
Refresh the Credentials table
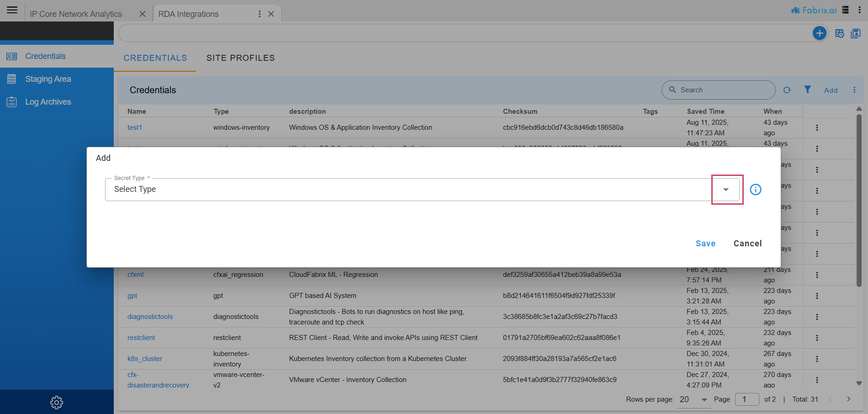(787, 90)
